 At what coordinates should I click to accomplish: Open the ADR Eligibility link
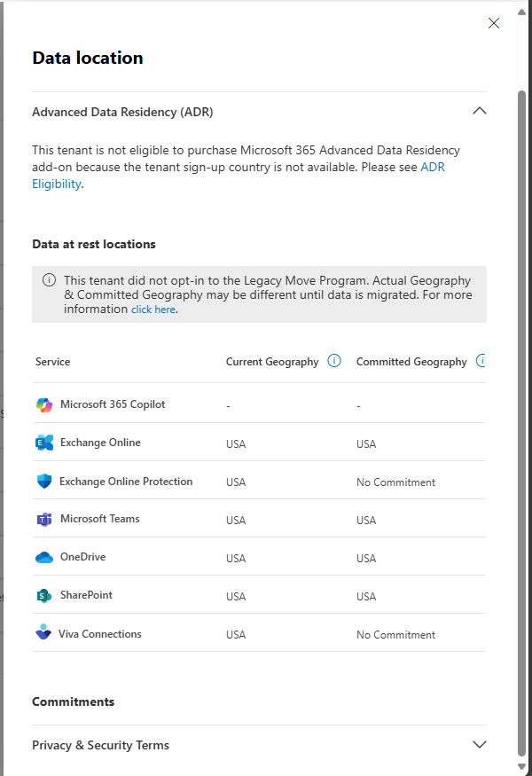[432, 167]
